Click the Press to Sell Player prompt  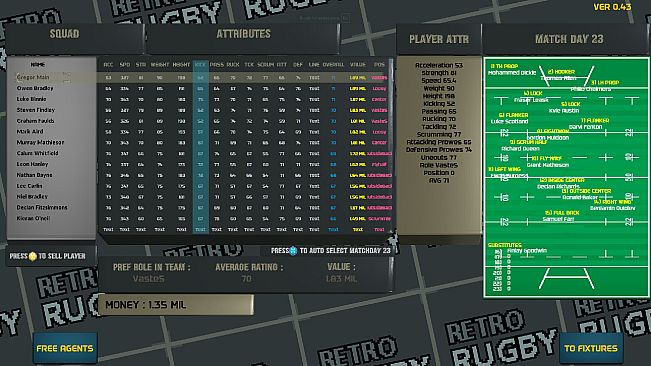click(x=47, y=256)
